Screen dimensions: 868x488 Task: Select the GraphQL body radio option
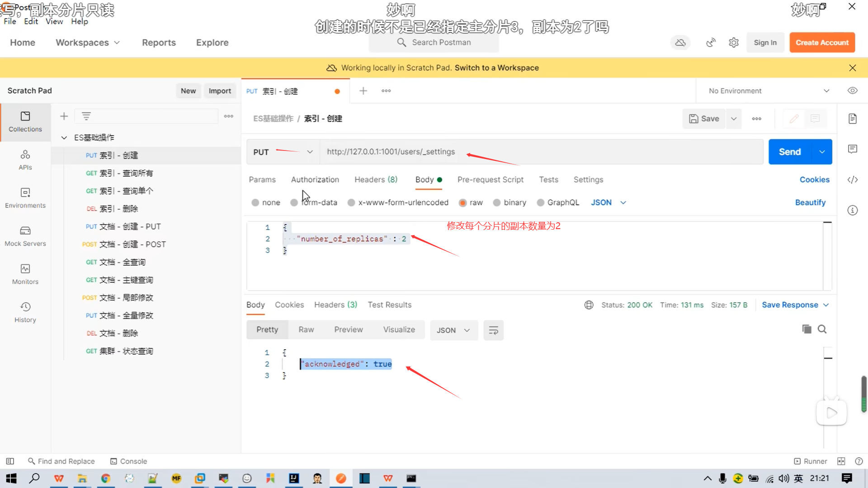coord(541,203)
